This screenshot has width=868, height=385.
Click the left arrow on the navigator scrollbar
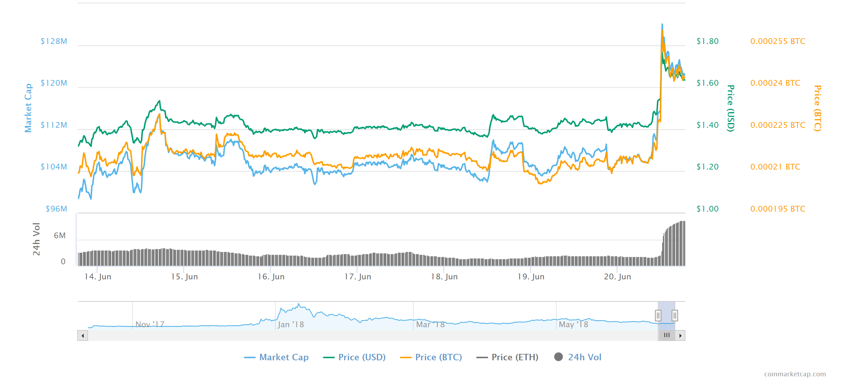pyautogui.click(x=82, y=336)
